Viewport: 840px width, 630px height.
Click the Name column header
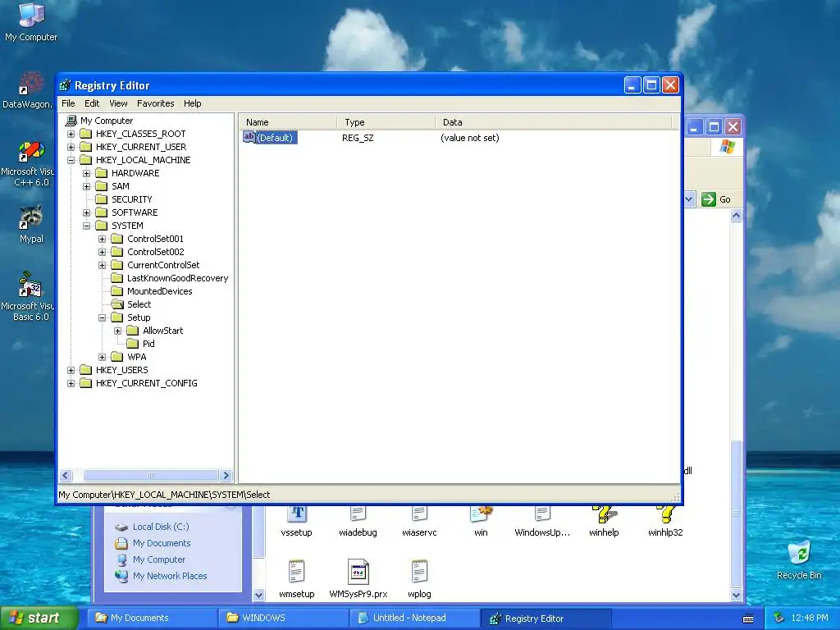(288, 122)
